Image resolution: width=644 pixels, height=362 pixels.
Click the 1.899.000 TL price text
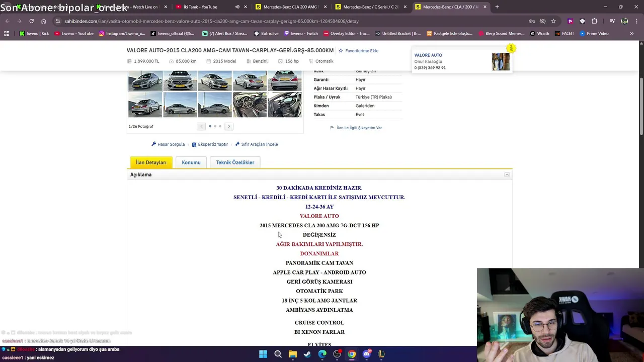tap(146, 61)
